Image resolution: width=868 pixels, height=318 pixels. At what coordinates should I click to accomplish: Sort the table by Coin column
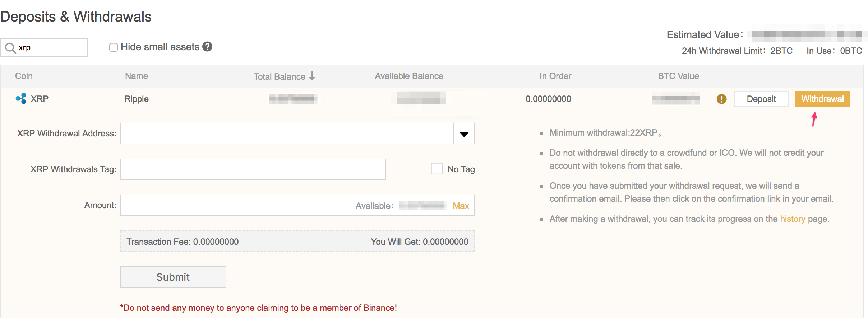click(24, 76)
